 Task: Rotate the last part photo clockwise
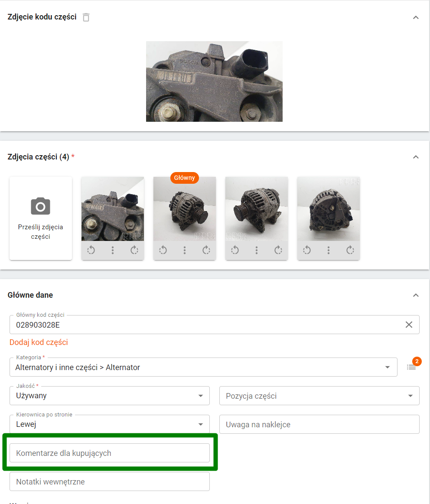[350, 250]
